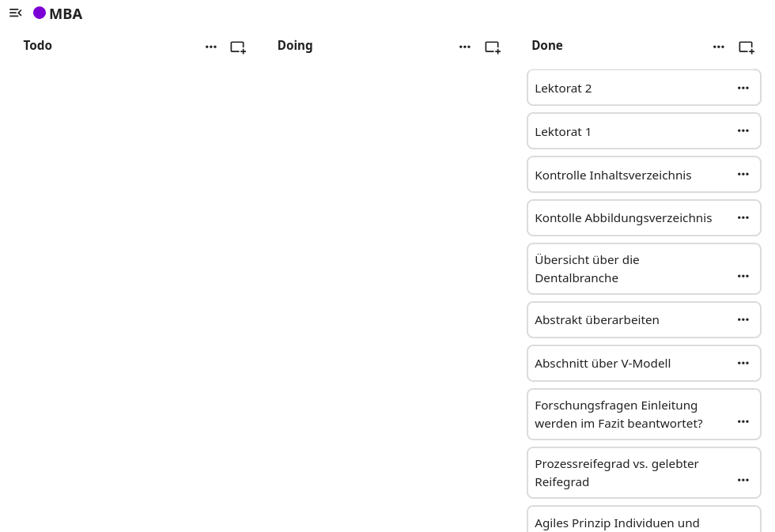Open the Forschungsfragen Einleitung card
Image resolution: width=775 pixels, height=532 pixels.
pos(618,414)
